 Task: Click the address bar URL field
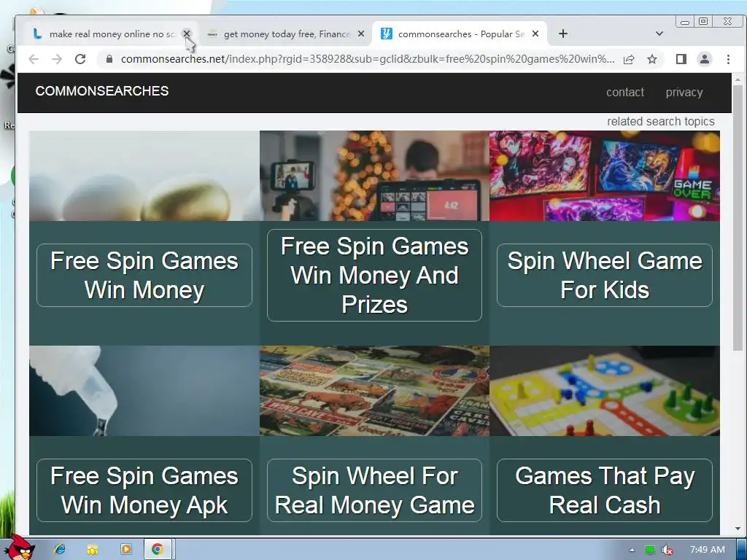368,59
